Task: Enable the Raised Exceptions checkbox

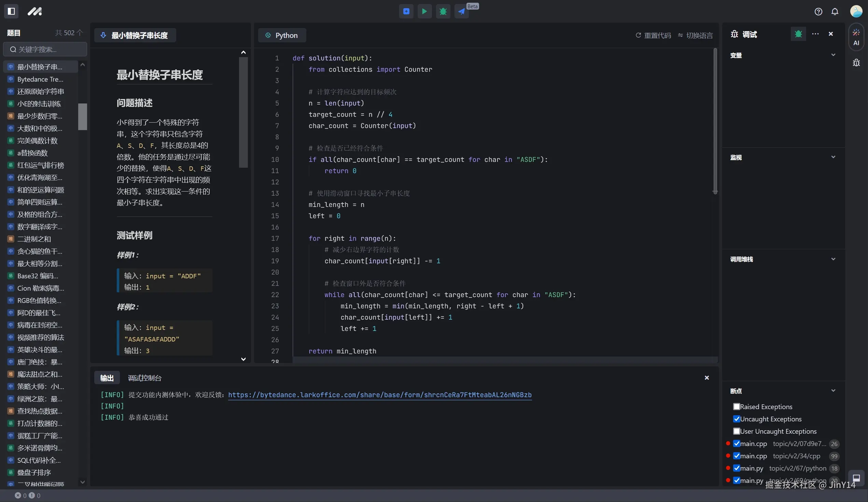Action: tap(737, 407)
